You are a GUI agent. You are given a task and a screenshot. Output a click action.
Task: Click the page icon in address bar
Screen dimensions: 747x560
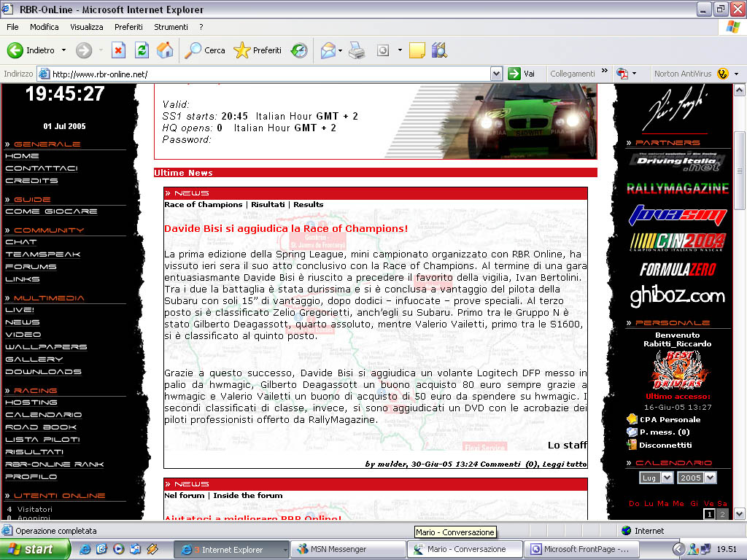pos(44,74)
